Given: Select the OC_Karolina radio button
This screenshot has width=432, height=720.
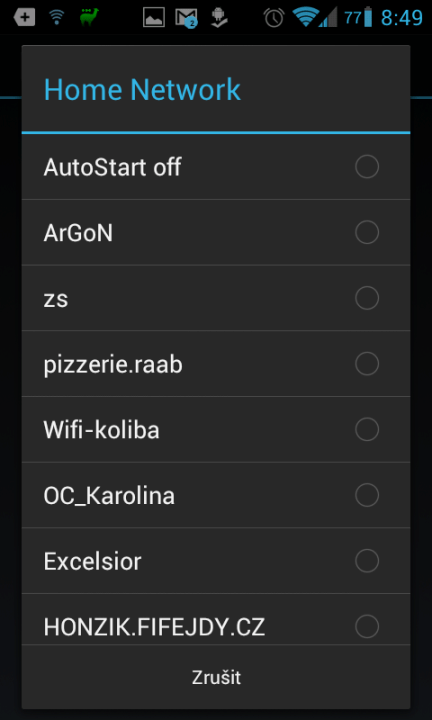Looking at the screenshot, I should pos(367,495).
